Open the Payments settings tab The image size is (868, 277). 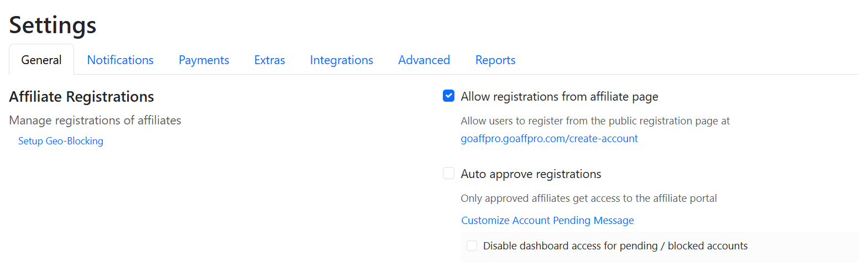click(203, 60)
